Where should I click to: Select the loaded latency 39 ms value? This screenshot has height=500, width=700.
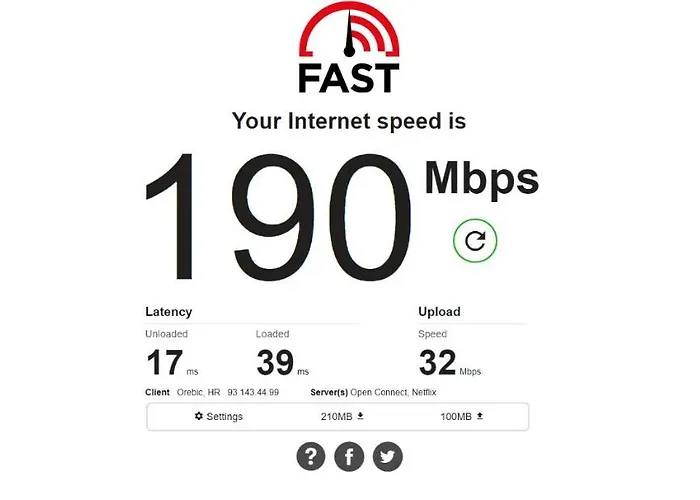[x=283, y=362]
